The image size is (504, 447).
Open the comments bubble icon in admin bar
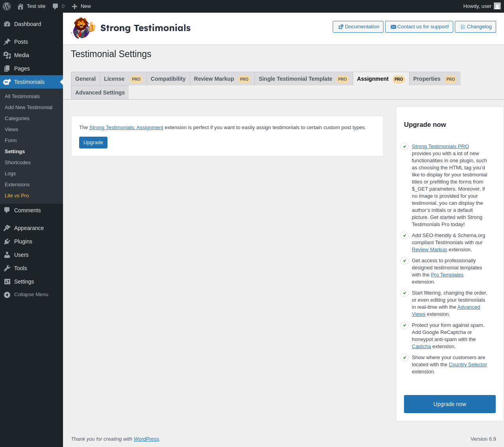(56, 6)
